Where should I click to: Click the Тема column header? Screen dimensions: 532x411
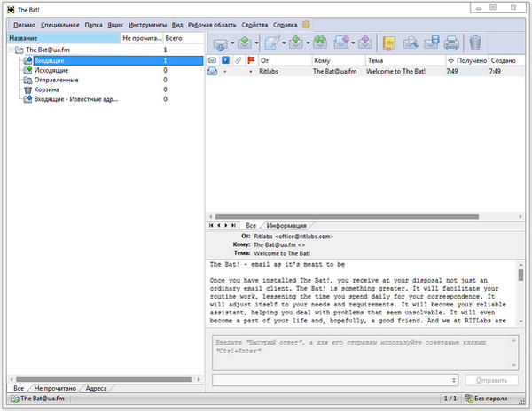405,60
